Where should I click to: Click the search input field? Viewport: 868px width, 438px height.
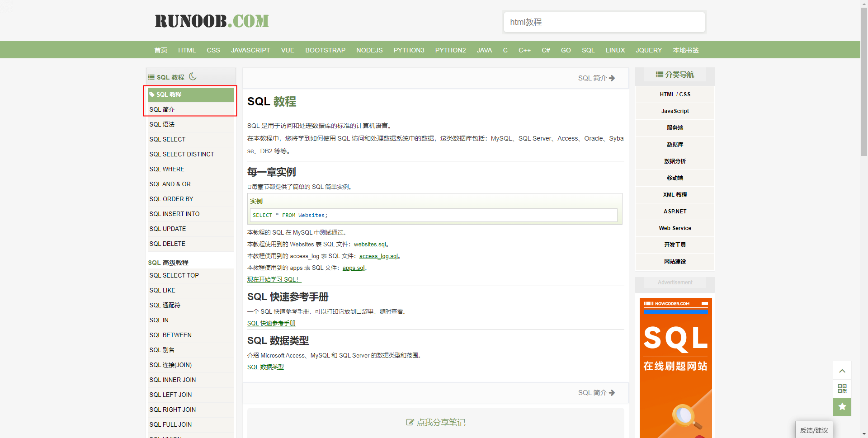coord(604,22)
